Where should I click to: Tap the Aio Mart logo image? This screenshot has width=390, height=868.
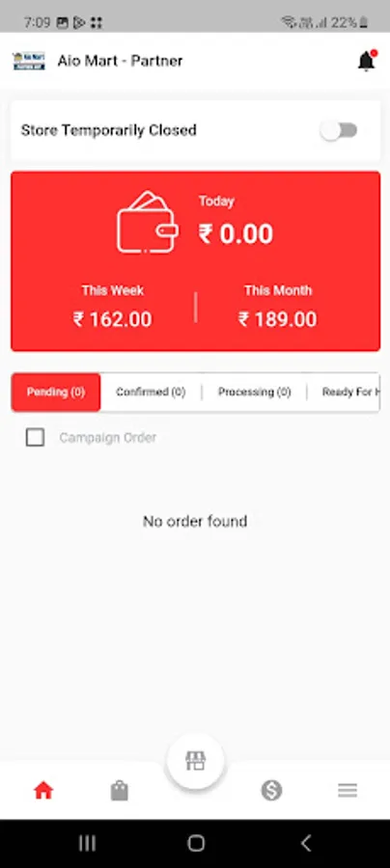pos(29,61)
